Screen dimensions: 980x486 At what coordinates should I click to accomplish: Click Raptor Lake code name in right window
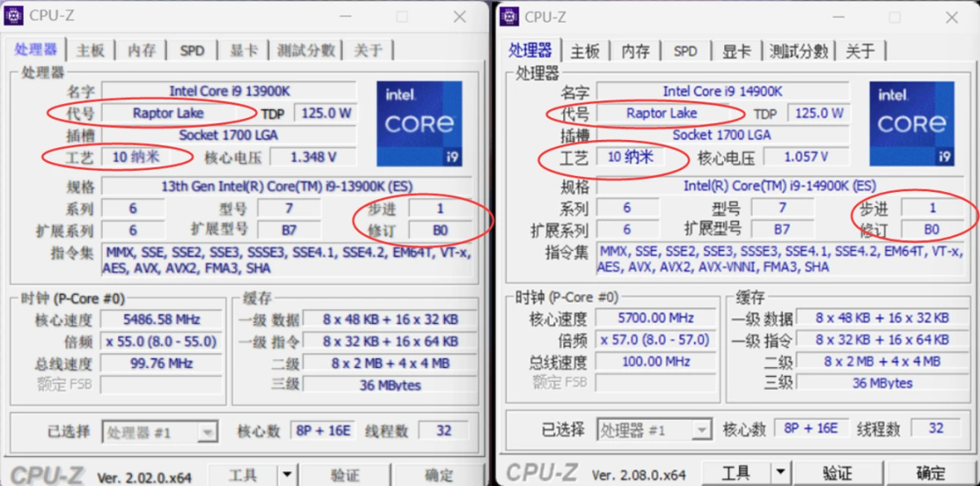click(x=661, y=113)
